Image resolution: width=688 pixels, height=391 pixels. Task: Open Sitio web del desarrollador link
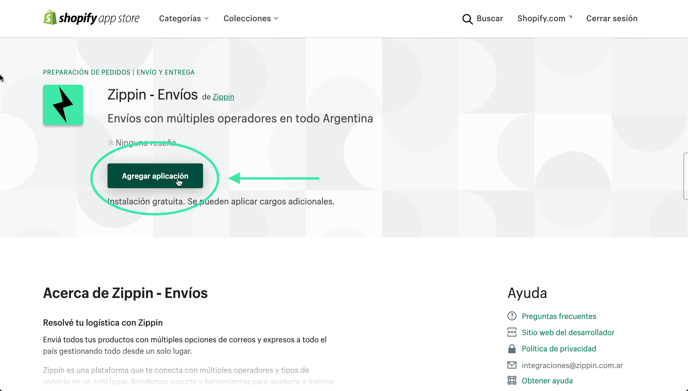568,332
